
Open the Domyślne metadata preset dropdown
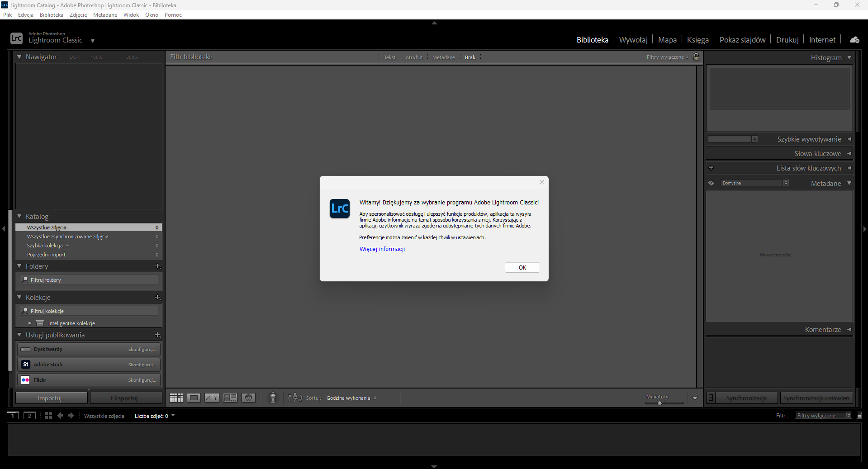coord(754,183)
